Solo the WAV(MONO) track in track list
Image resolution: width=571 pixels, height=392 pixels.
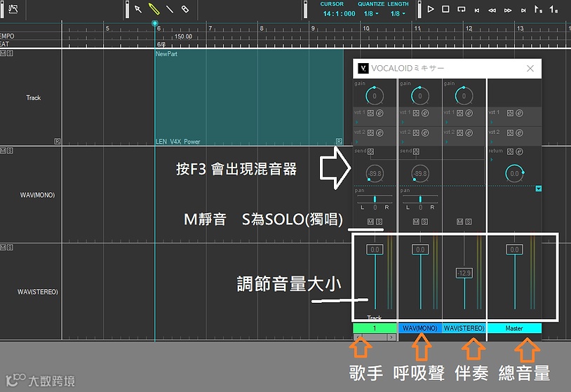click(x=10, y=151)
